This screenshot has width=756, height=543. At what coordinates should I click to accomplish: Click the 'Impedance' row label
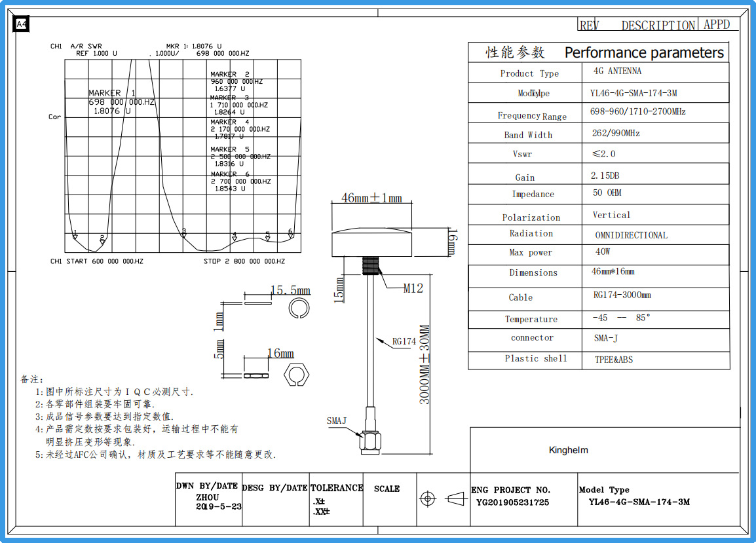click(x=533, y=194)
